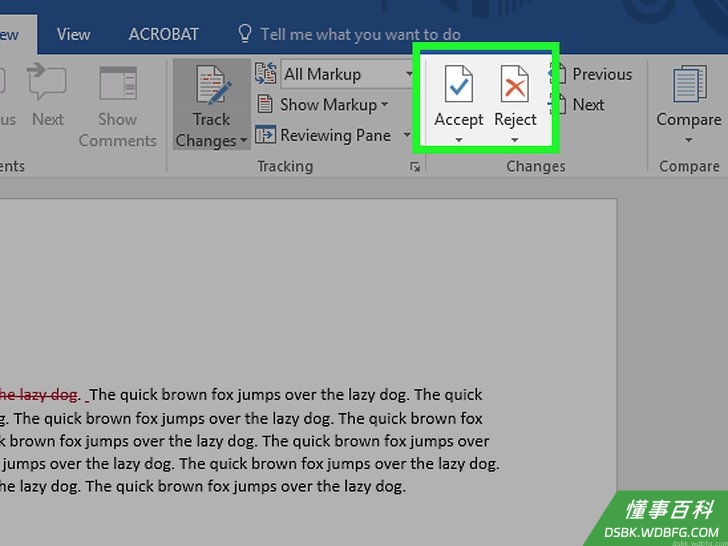Switch to the View tab
Screen dimensions: 728x546
73,34
